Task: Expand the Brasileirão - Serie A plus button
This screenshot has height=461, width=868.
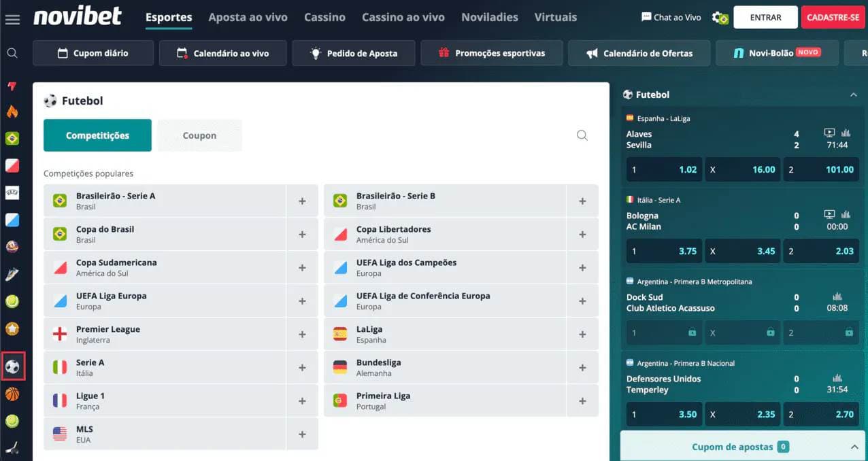Action: [302, 201]
